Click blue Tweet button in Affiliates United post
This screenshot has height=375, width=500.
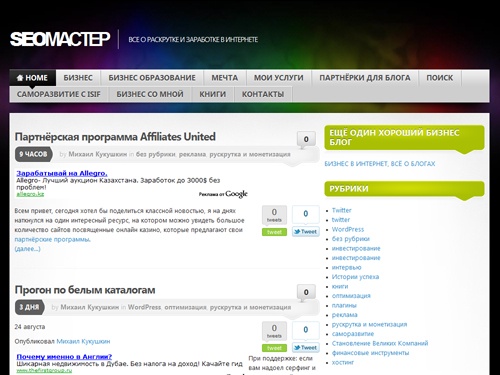[306, 232]
